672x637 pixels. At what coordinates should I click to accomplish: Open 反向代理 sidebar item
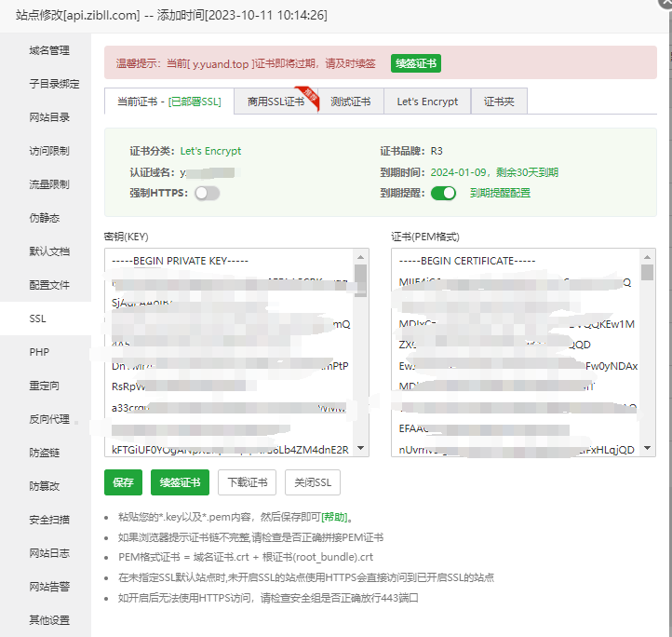coord(48,419)
